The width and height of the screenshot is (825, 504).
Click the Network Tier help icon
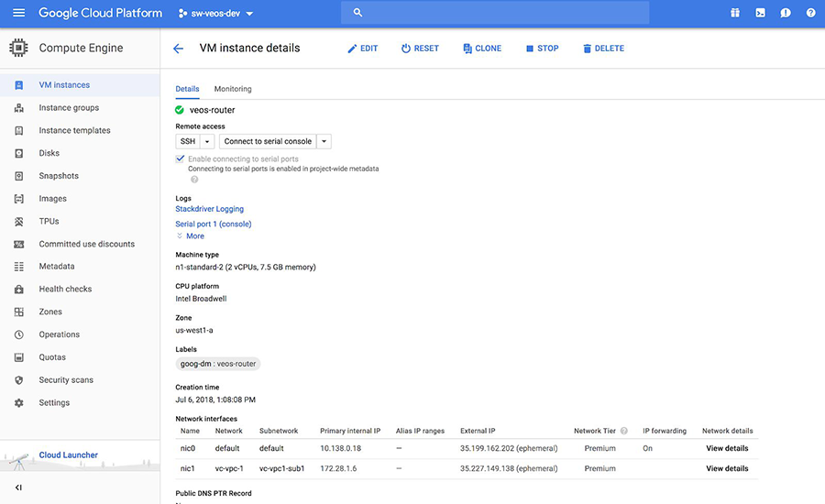pyautogui.click(x=624, y=431)
